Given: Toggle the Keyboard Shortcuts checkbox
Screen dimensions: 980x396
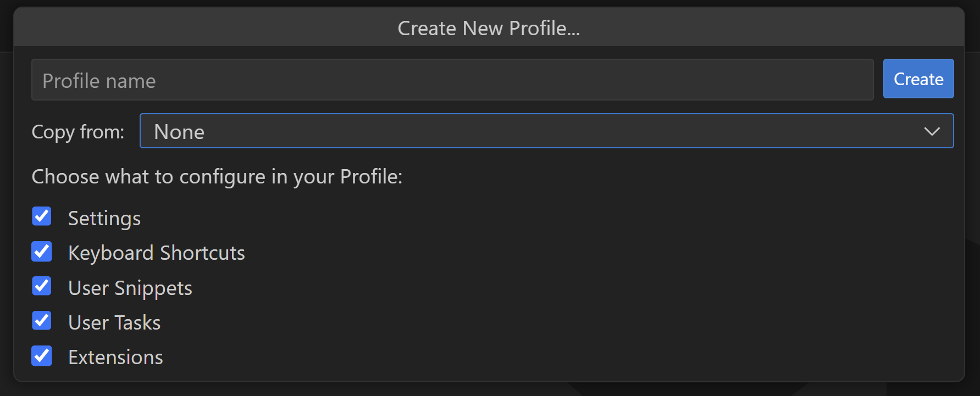Looking at the screenshot, I should coord(42,252).
